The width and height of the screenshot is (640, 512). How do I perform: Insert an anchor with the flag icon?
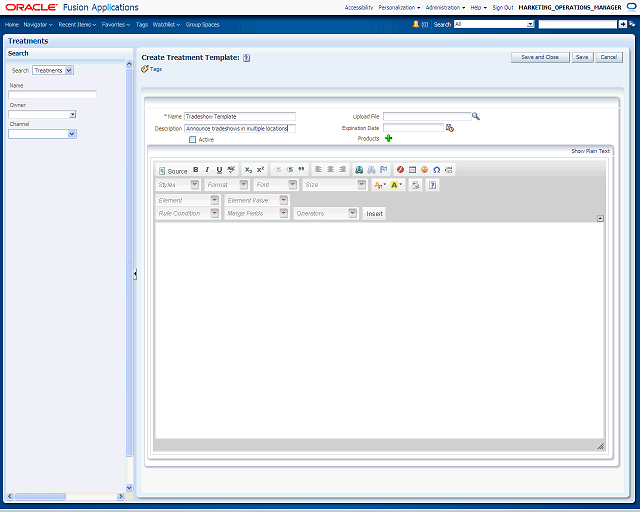click(384, 169)
